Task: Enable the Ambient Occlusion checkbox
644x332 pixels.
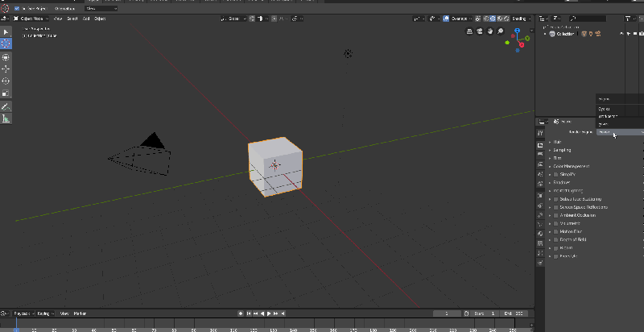Action: [556, 215]
